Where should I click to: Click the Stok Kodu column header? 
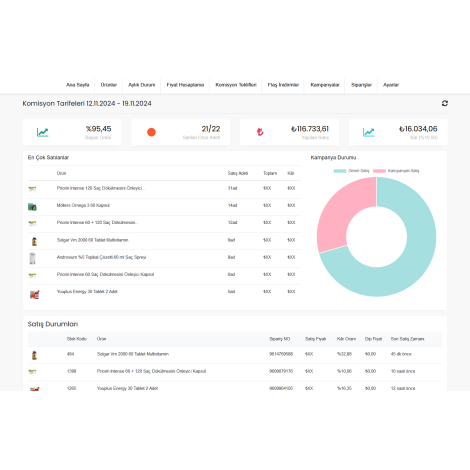tap(77, 339)
